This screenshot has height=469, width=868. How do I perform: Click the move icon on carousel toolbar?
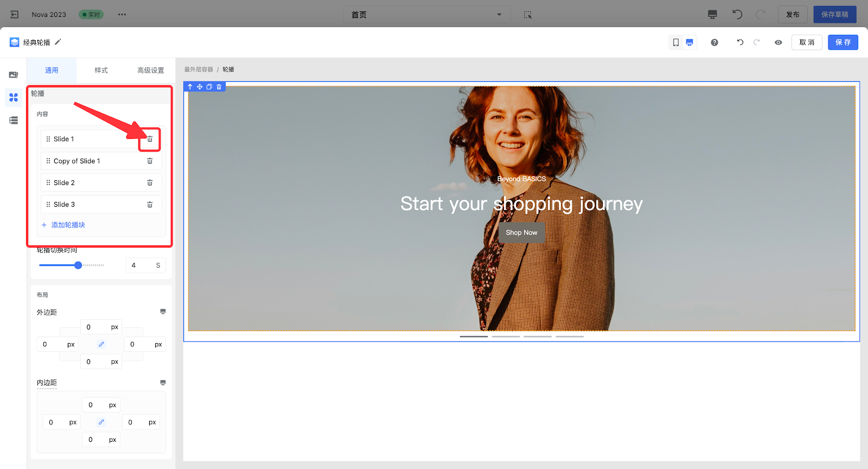tap(200, 87)
